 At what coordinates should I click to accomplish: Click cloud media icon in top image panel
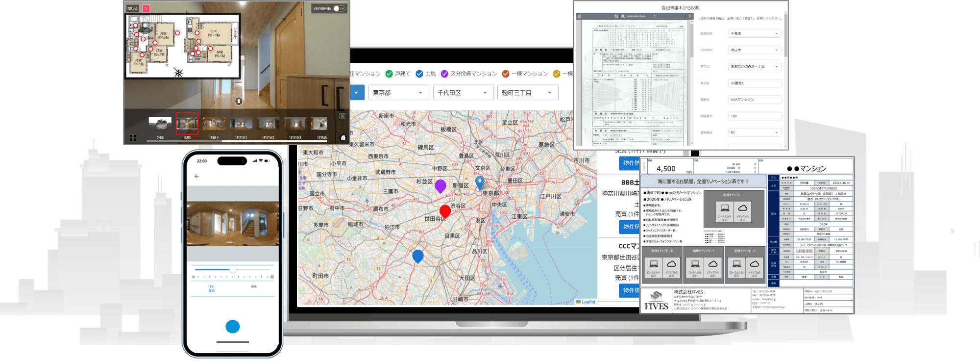point(743,208)
